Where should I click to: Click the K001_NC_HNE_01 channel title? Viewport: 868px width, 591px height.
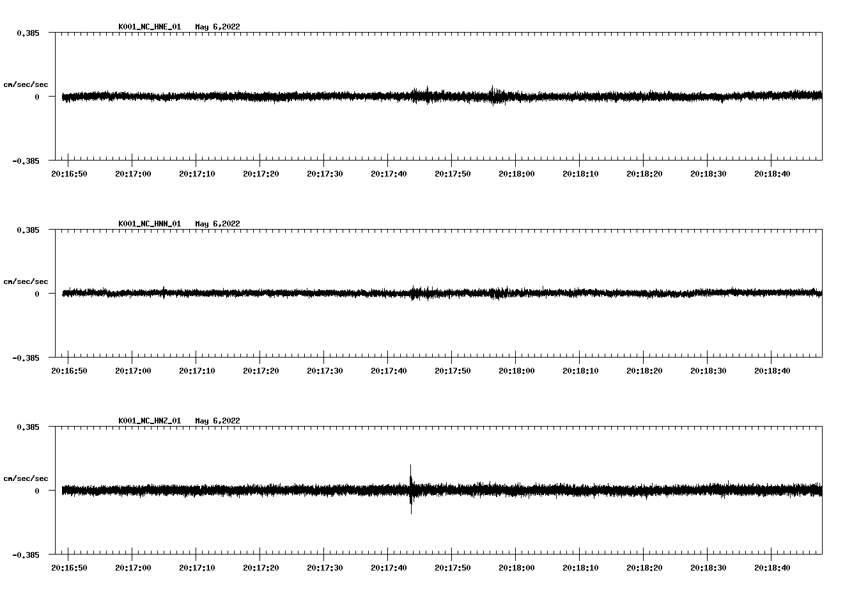150,27
